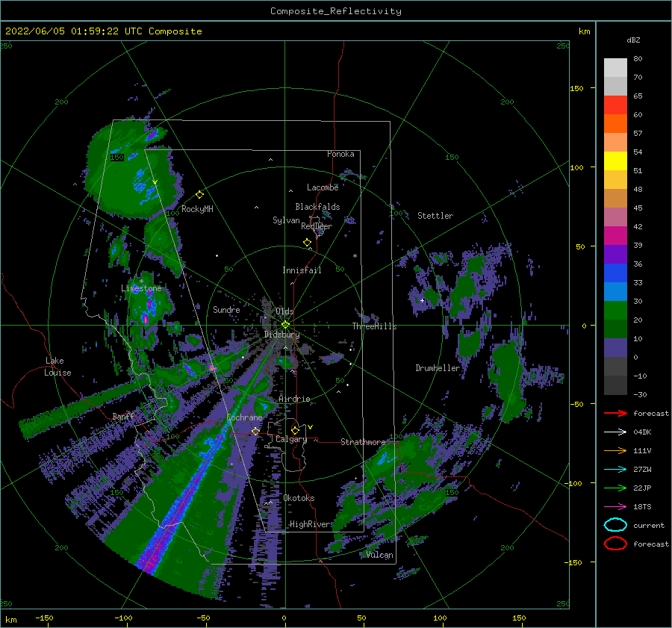Click the green 22JP arrow icon

615,488
